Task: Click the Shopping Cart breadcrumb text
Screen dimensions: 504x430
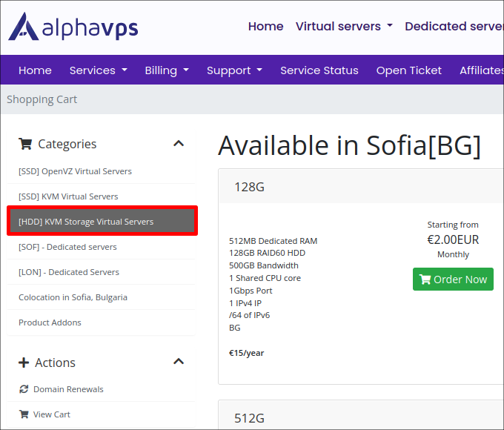Action: 42,99
